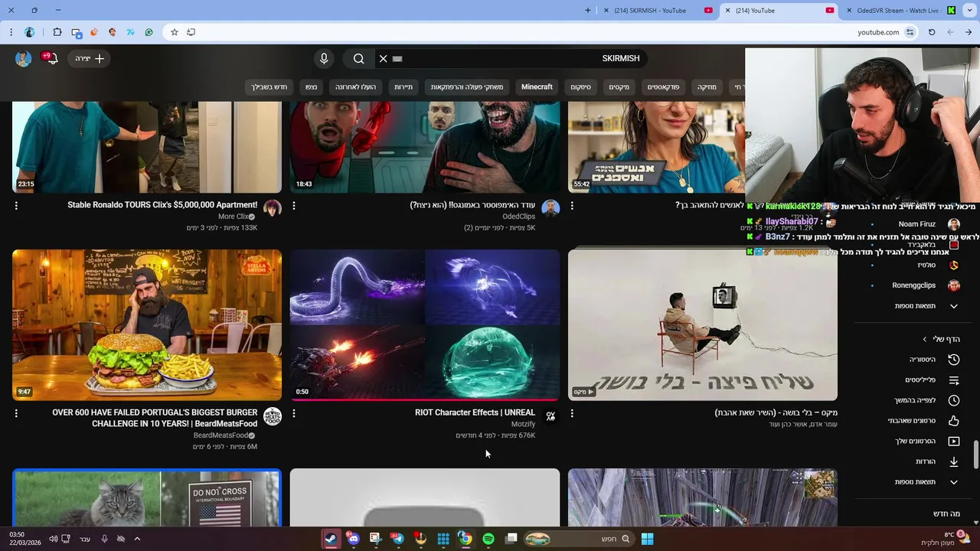Open BeardMeatsFood channel avatar

click(x=273, y=416)
